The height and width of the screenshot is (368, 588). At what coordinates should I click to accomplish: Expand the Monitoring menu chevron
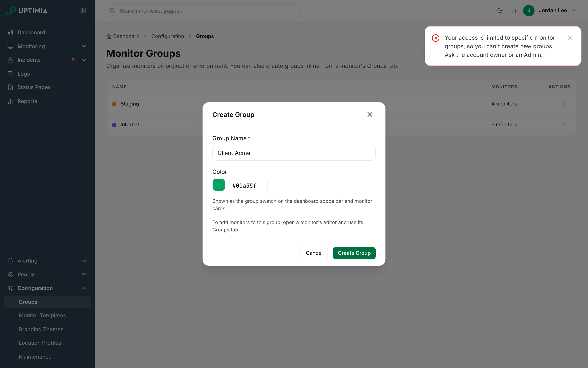click(x=84, y=46)
